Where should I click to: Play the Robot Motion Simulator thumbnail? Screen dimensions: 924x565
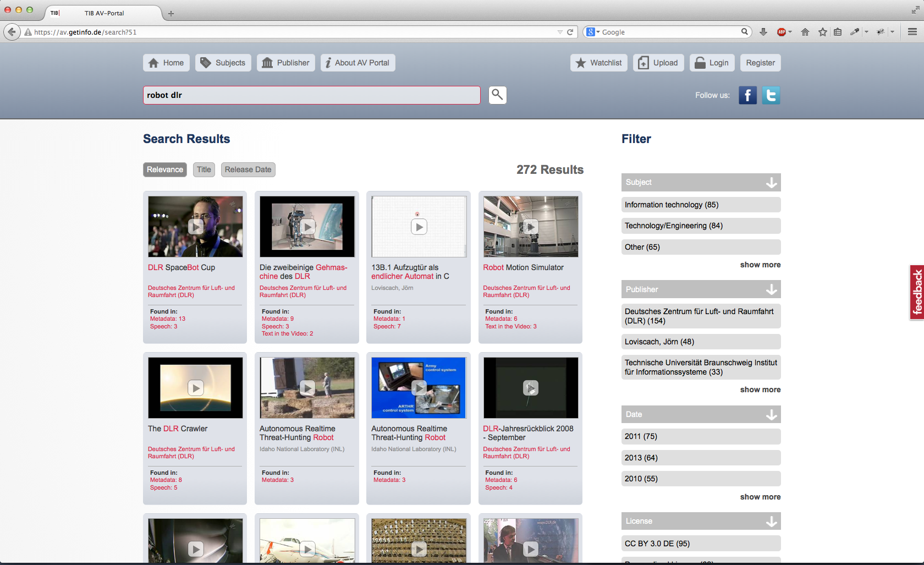[531, 227]
